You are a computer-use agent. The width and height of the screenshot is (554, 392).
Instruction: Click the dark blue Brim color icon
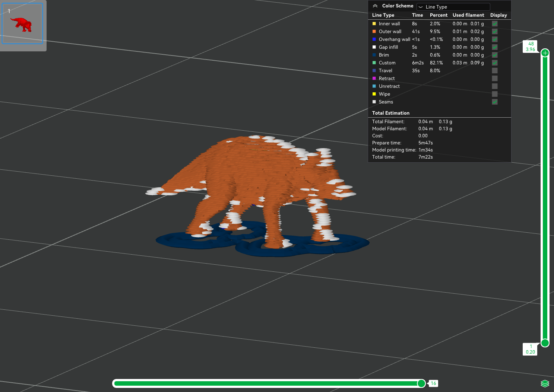(374, 55)
